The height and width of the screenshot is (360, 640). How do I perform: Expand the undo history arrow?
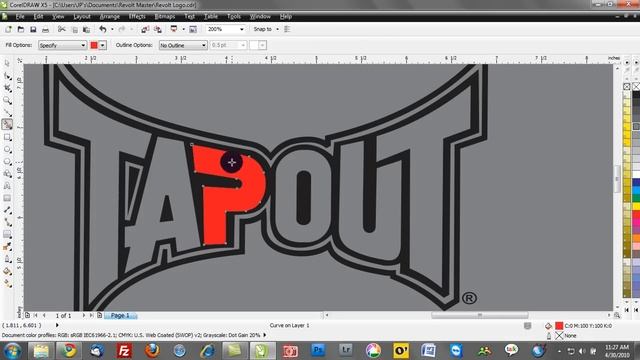pyautogui.click(x=112, y=29)
